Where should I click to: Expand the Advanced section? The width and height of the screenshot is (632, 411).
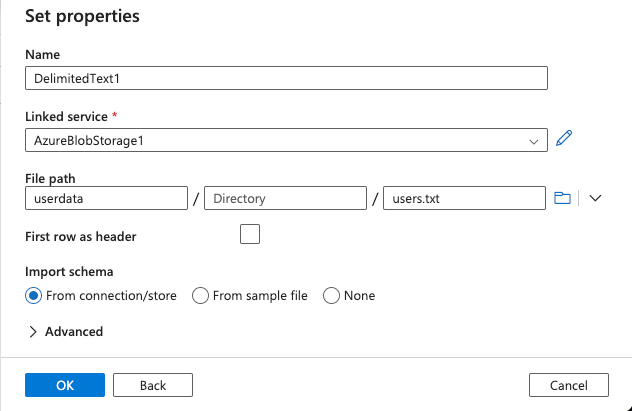pyautogui.click(x=66, y=331)
